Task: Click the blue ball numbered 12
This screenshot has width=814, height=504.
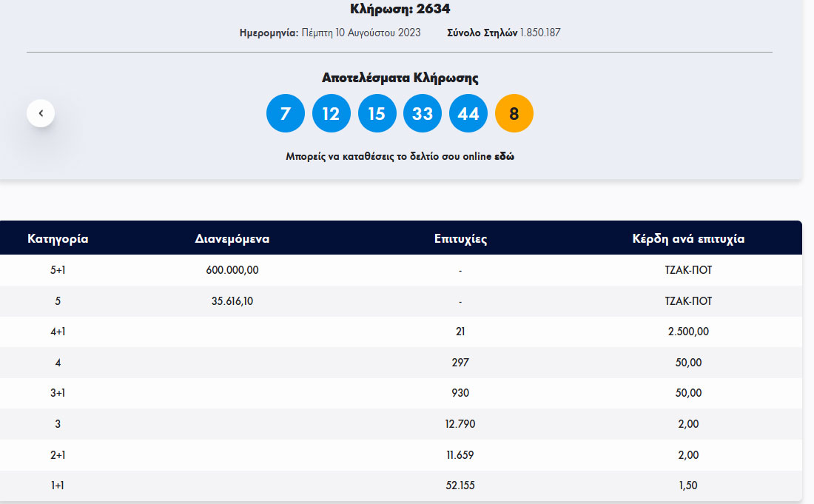Action: coord(332,113)
